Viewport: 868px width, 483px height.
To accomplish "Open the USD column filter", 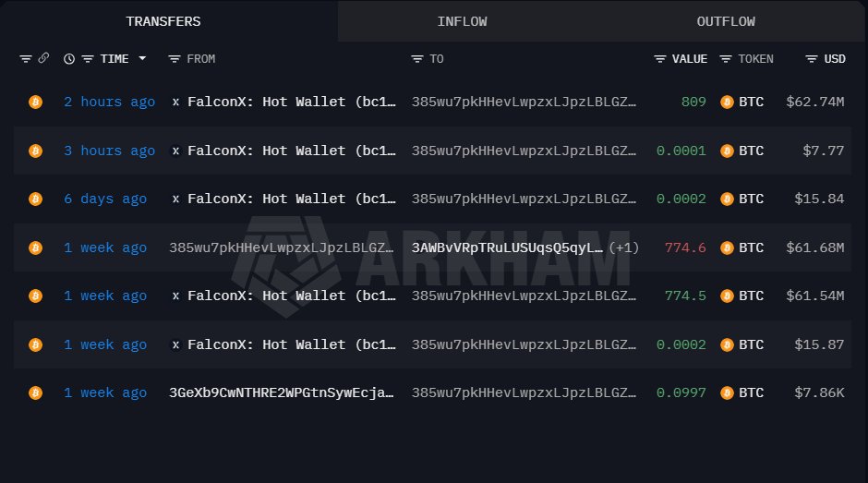I will pyautogui.click(x=811, y=59).
